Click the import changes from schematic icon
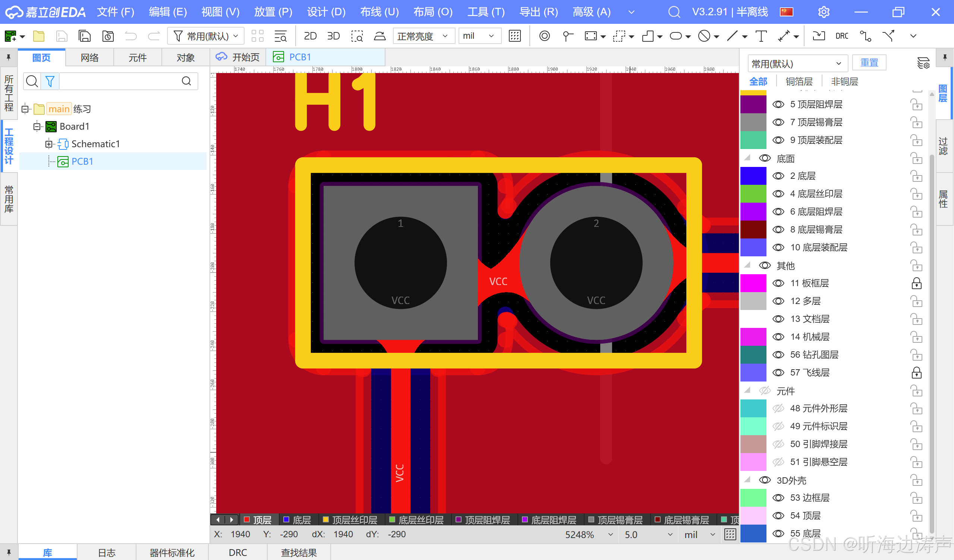 [818, 36]
